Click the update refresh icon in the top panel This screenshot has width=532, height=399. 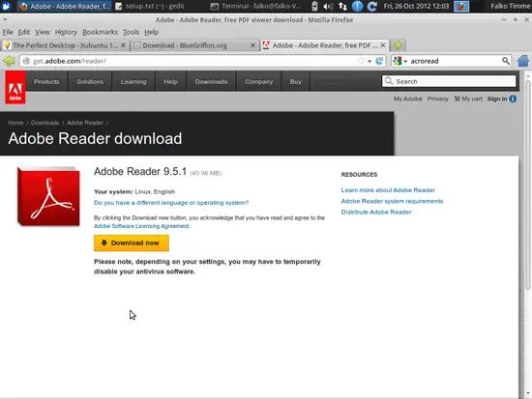click(372, 6)
